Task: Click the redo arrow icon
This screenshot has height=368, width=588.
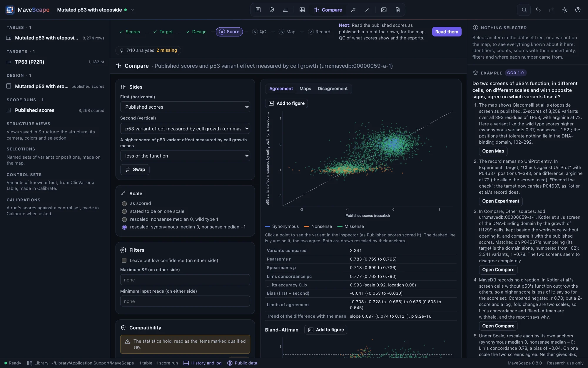Action: [x=551, y=10]
